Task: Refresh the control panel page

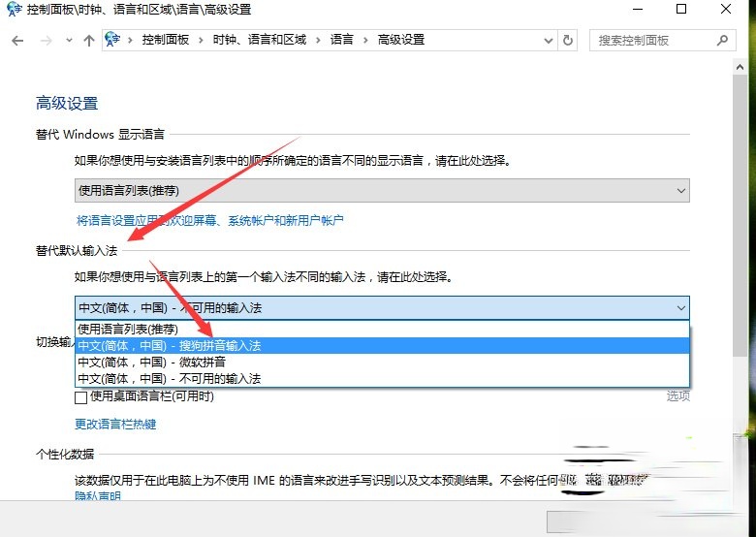Action: coord(568,41)
